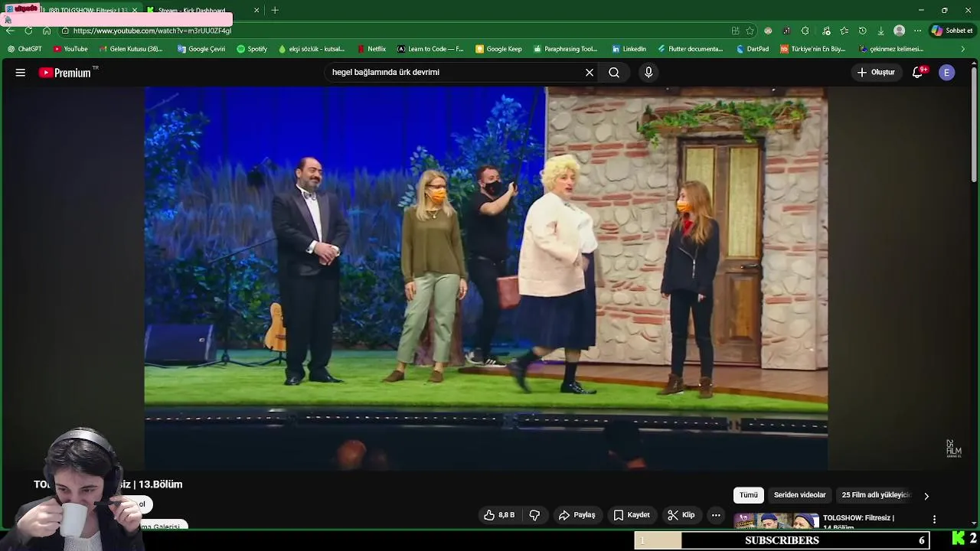This screenshot has height=551, width=980.
Task: Go back with the browser back arrow
Action: [10, 31]
